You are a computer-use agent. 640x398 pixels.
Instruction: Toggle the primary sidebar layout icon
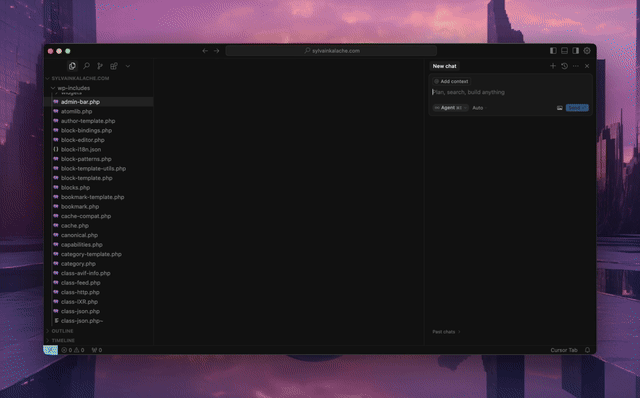[553, 51]
